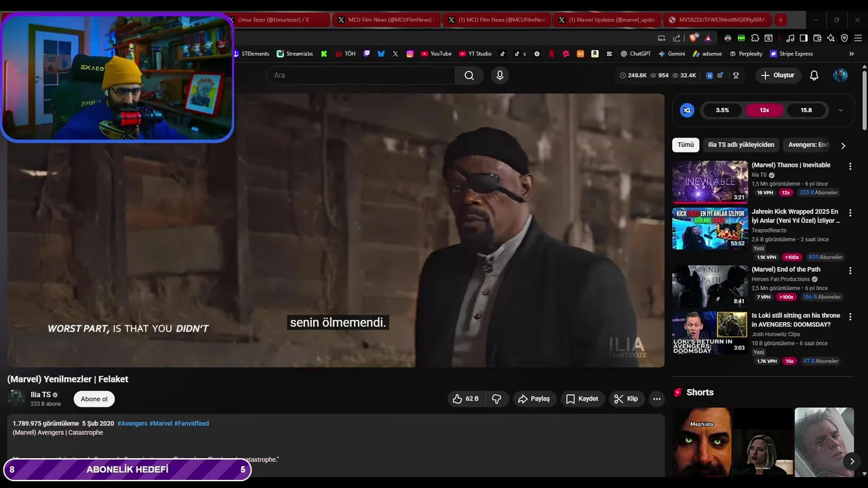Open YT Studio bookmark

coord(475,54)
